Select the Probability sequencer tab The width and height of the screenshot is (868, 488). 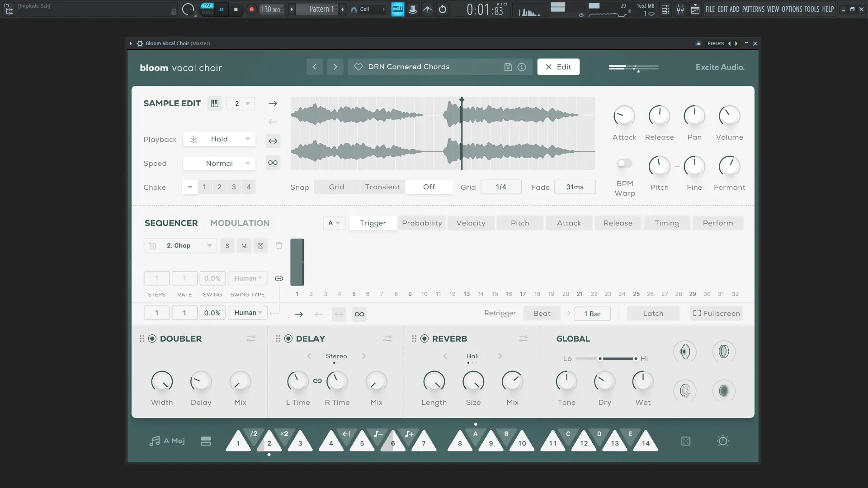(x=421, y=223)
